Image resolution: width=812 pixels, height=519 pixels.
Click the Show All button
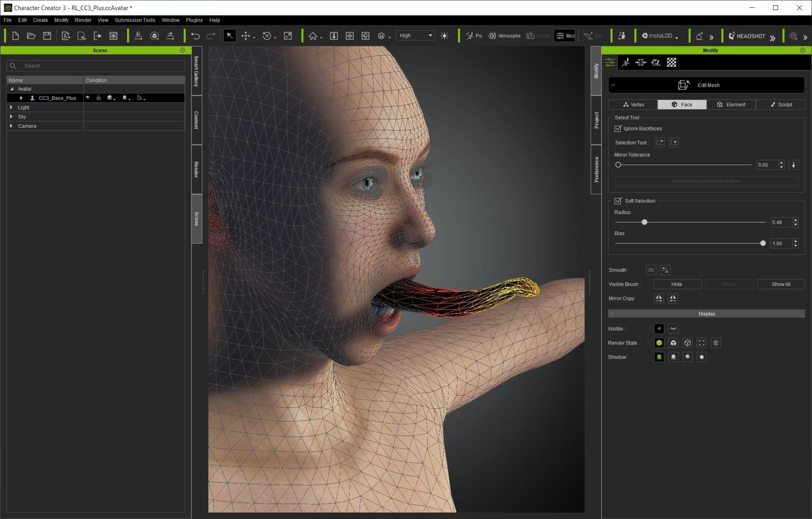[x=781, y=284]
